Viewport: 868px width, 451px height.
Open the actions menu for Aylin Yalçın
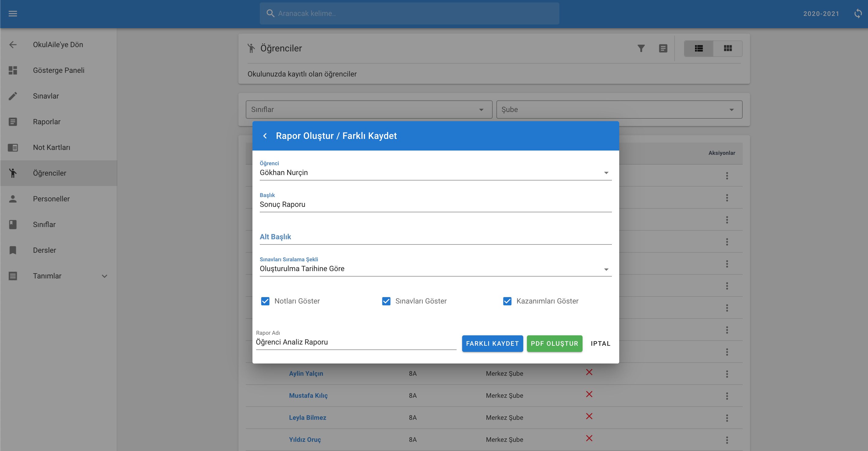click(x=727, y=374)
